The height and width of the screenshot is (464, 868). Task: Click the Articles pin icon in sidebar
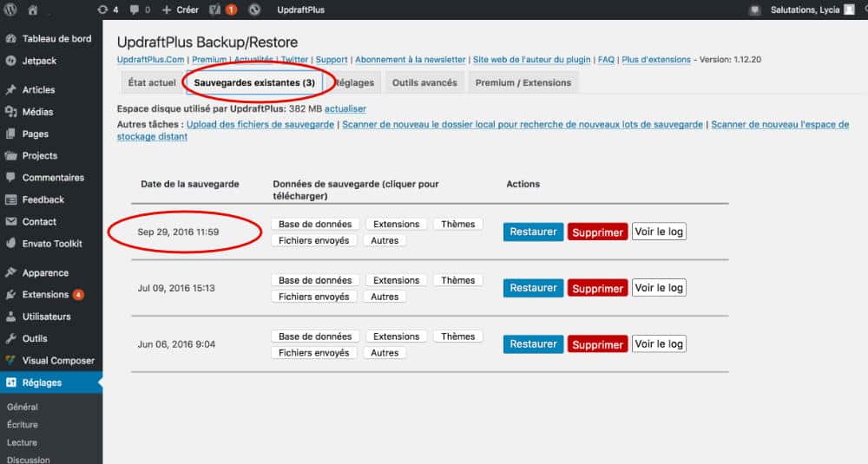[10, 89]
